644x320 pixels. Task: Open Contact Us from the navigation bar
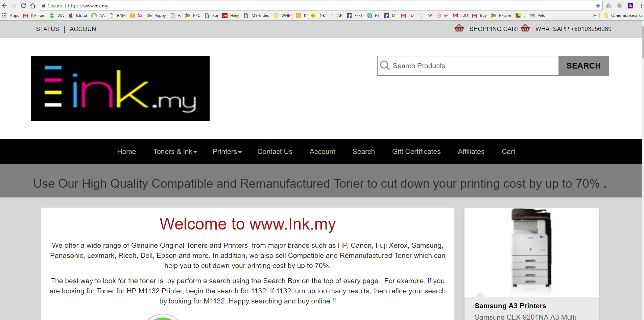click(275, 152)
